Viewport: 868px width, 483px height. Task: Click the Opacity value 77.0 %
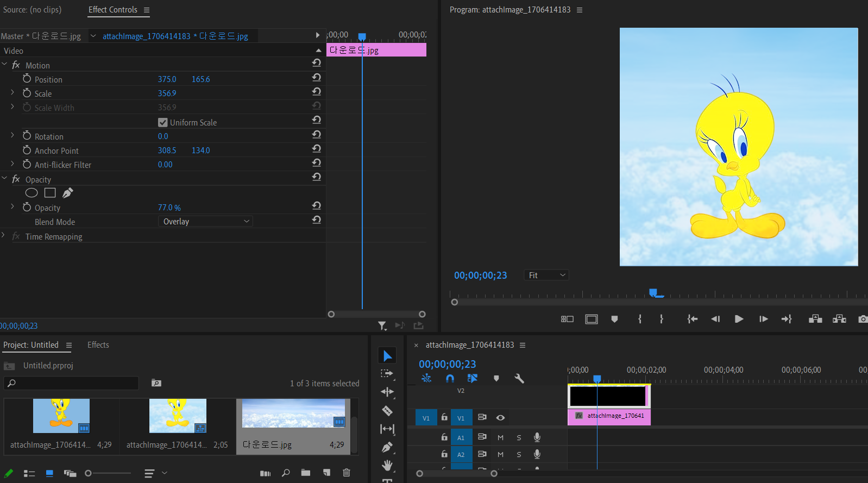point(169,208)
